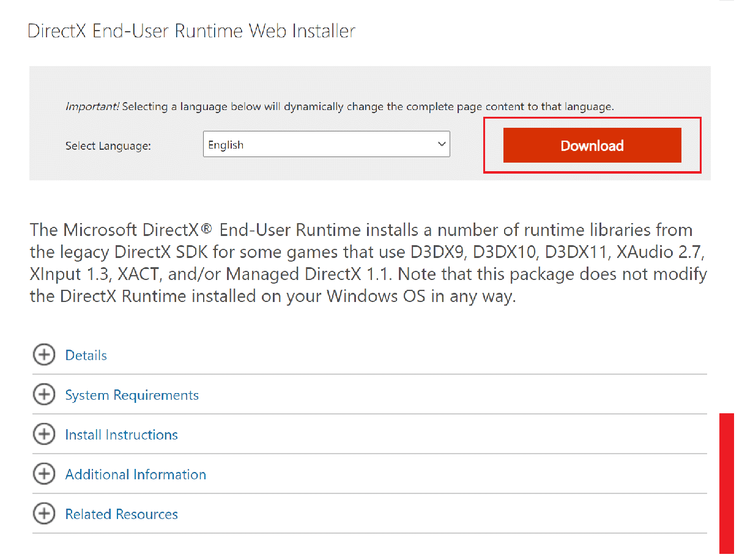
Task: Click the plus icon next to Related Resources
Action: (x=43, y=514)
